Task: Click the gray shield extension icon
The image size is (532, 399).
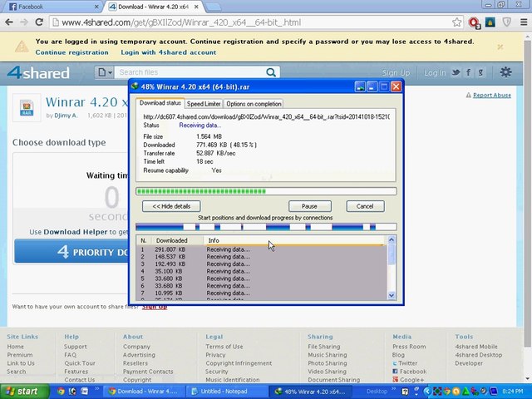Action: pos(506,22)
